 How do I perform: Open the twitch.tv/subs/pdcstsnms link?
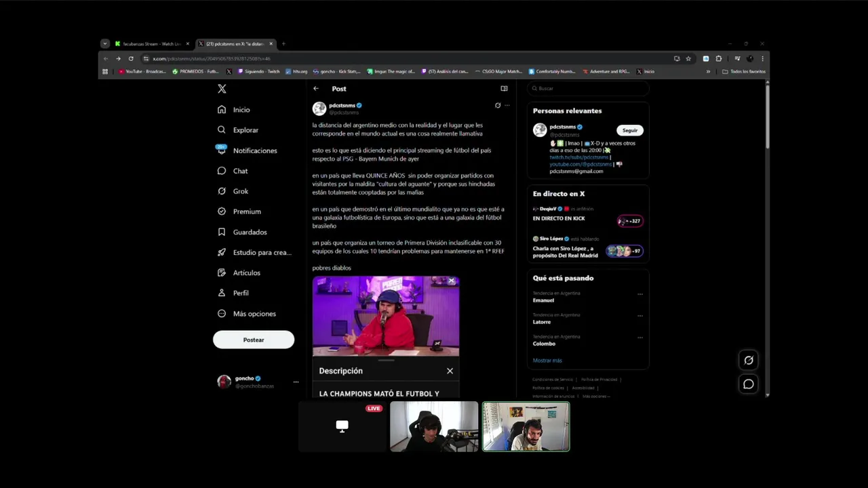(578, 157)
